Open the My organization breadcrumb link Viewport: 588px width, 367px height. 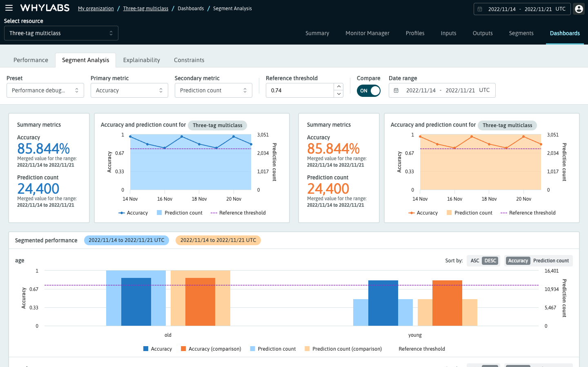(96, 8)
